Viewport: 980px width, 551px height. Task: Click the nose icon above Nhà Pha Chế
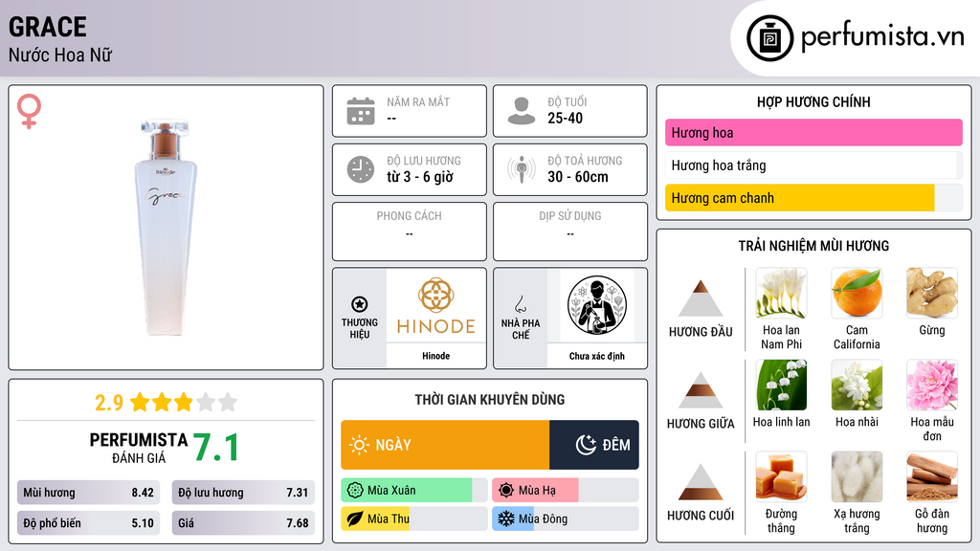520,304
